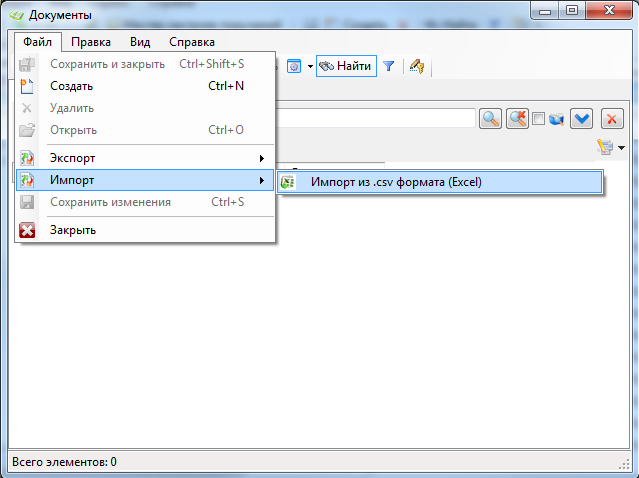This screenshot has width=639, height=478.
Task: Choose Импорт из .csv формата (Excel)
Action: (393, 181)
